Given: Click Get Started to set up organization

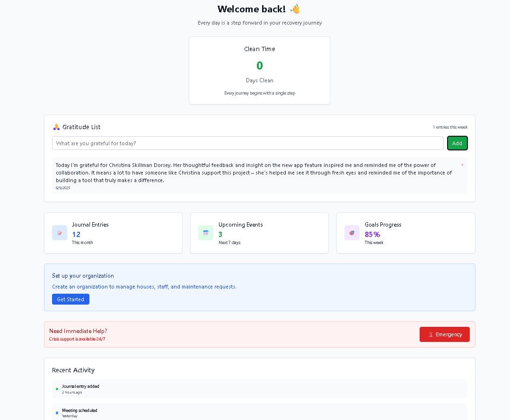Looking at the screenshot, I should 70,299.
